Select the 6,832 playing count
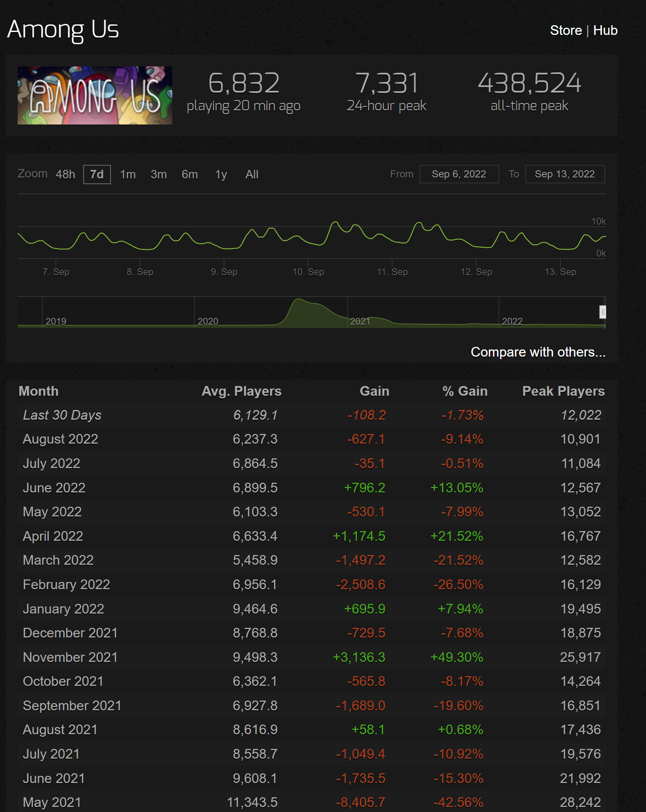 [x=244, y=83]
